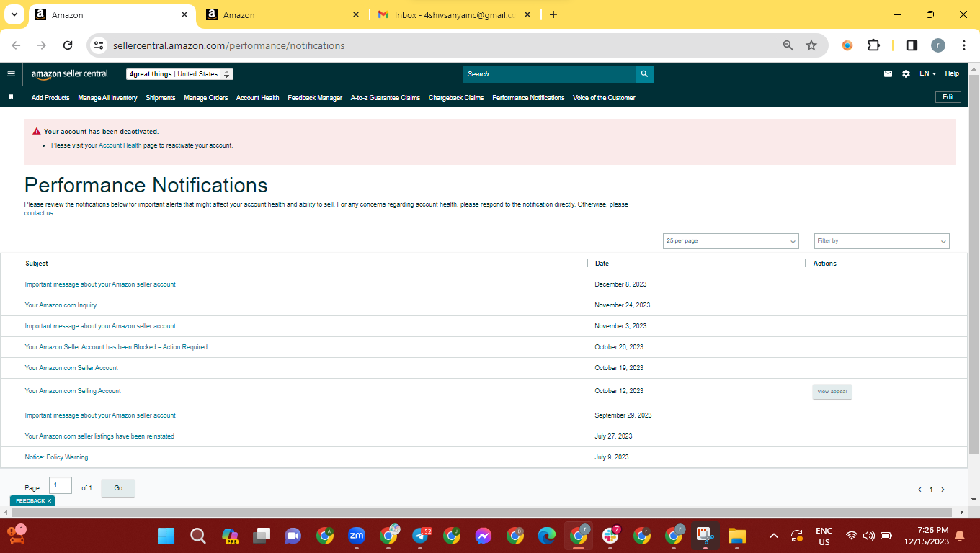This screenshot has width=980, height=553.
Task: Click the October 26, 2023 date cell
Action: (x=619, y=347)
